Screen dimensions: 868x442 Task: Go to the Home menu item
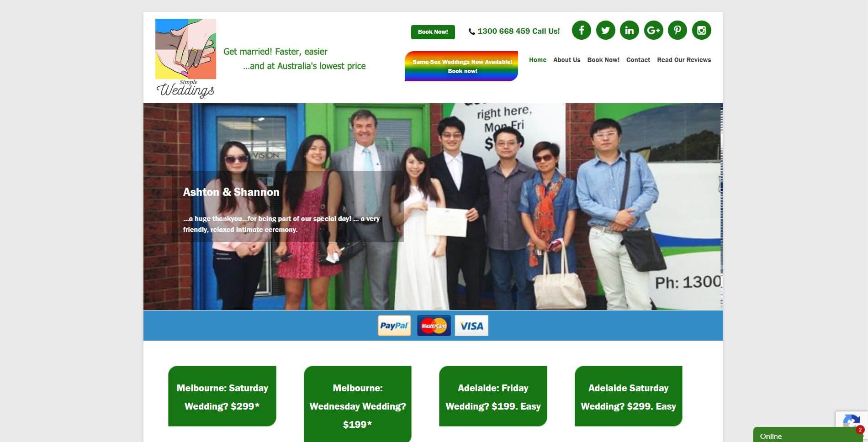tap(538, 60)
